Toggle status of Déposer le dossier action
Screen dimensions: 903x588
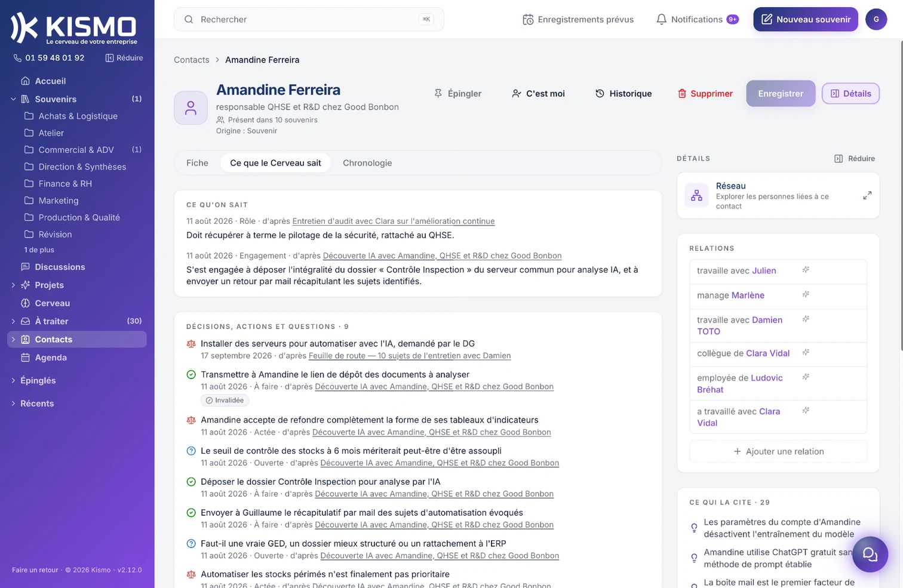coord(191,482)
